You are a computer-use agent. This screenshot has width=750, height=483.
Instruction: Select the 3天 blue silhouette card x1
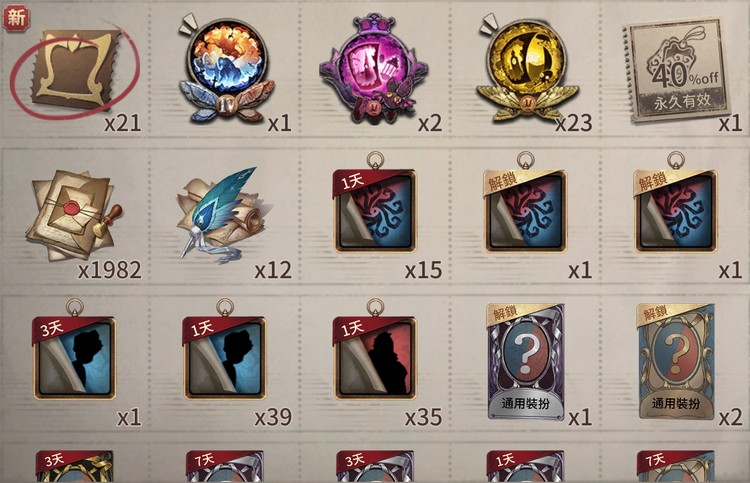[74, 358]
